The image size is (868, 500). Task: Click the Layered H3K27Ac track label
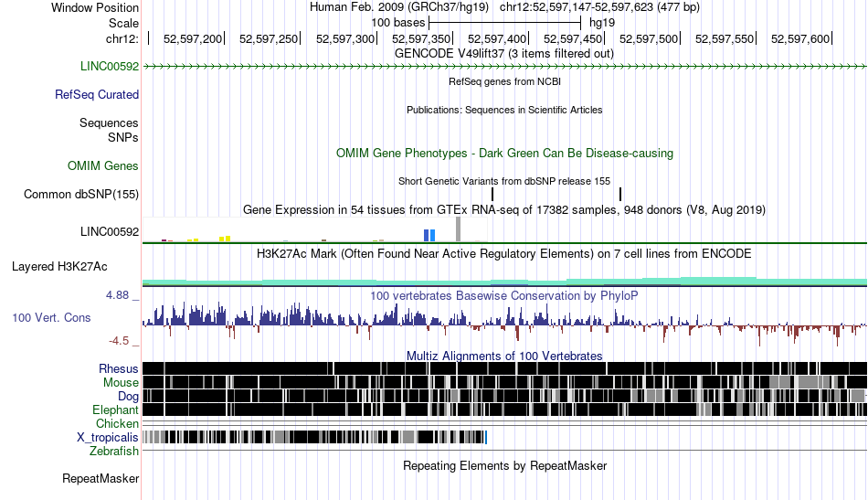point(59,267)
